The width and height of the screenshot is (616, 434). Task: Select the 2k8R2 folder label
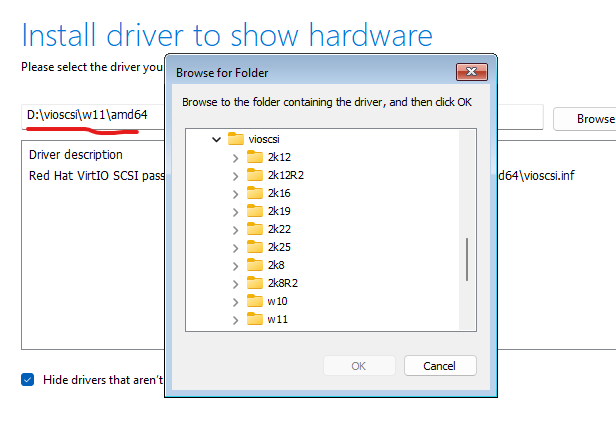[x=282, y=283]
